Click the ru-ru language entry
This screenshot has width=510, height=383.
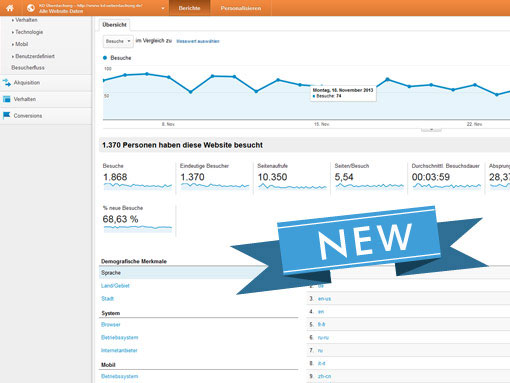coord(323,338)
